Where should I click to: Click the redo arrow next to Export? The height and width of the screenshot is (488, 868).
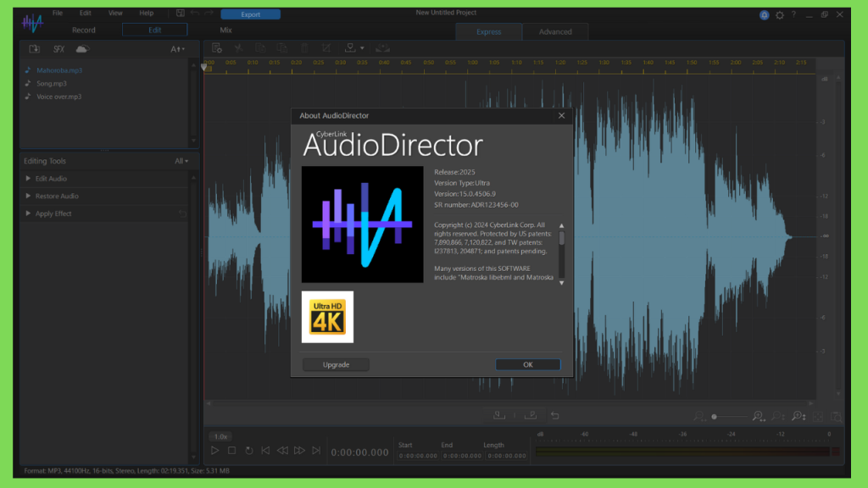pyautogui.click(x=209, y=14)
